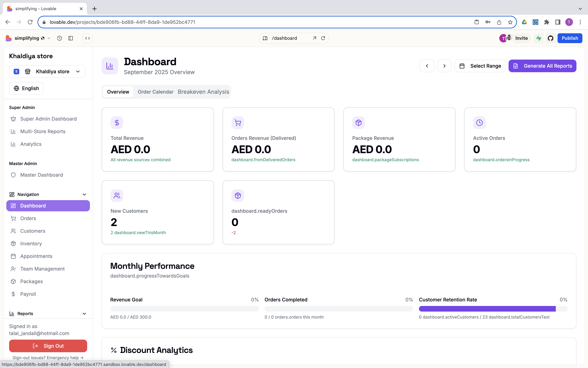
Task: Switch to the Breakeven Analysis tab
Action: click(x=203, y=92)
